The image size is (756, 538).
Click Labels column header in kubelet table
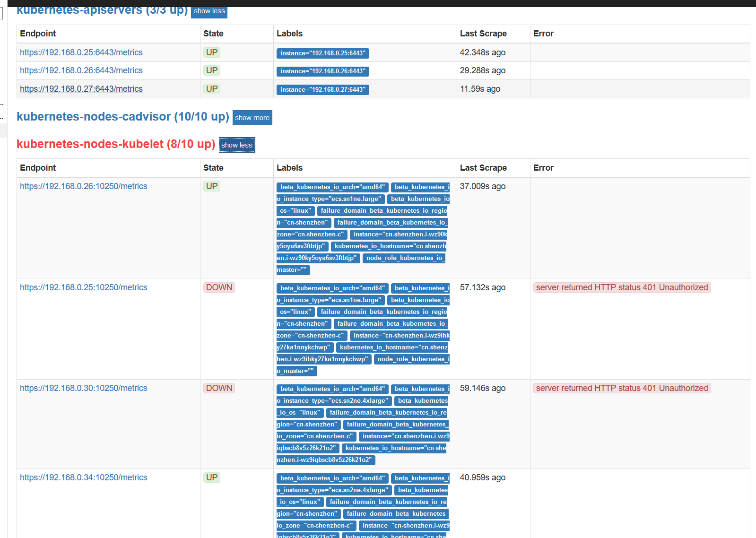pos(289,168)
